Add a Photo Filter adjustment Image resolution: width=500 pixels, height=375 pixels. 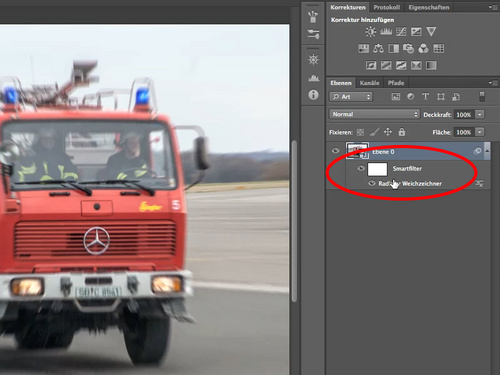click(x=408, y=49)
